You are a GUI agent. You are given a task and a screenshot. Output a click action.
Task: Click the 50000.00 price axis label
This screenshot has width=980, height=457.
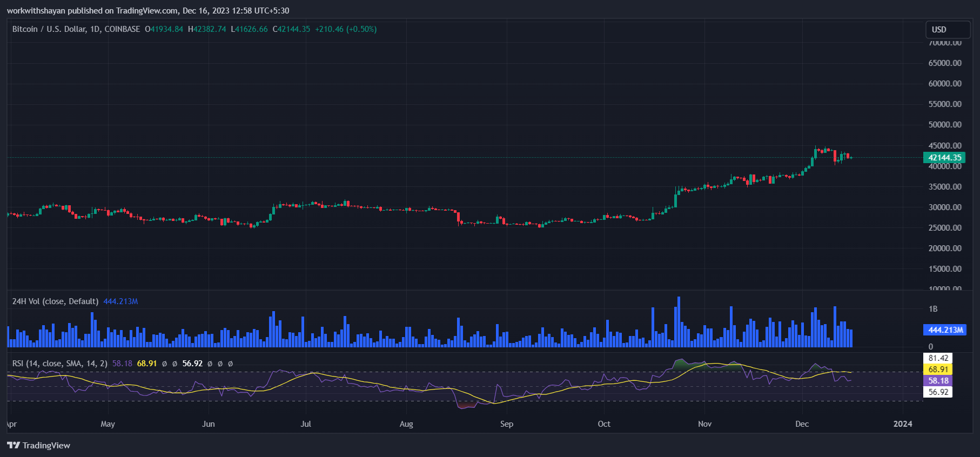pos(945,125)
